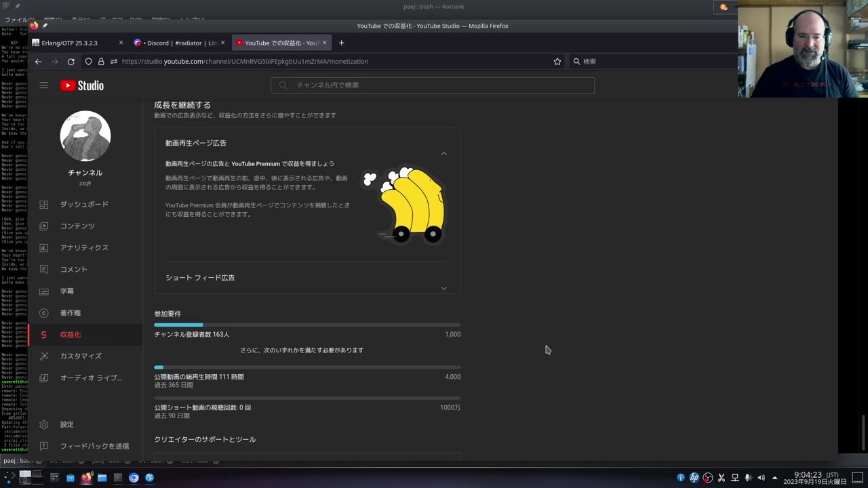Open 字幕 in the sidebar
868x488 pixels.
(85, 291)
